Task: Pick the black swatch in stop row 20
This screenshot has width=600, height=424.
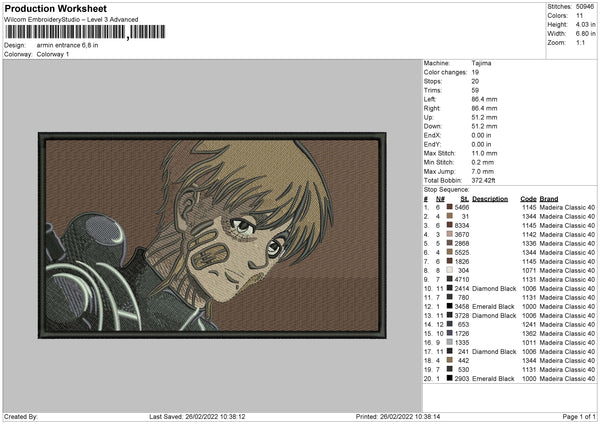Action: pyautogui.click(x=450, y=378)
